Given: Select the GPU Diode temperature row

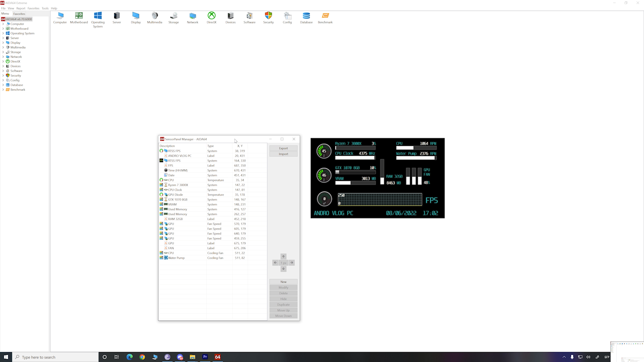Looking at the screenshot, I should [213, 195].
